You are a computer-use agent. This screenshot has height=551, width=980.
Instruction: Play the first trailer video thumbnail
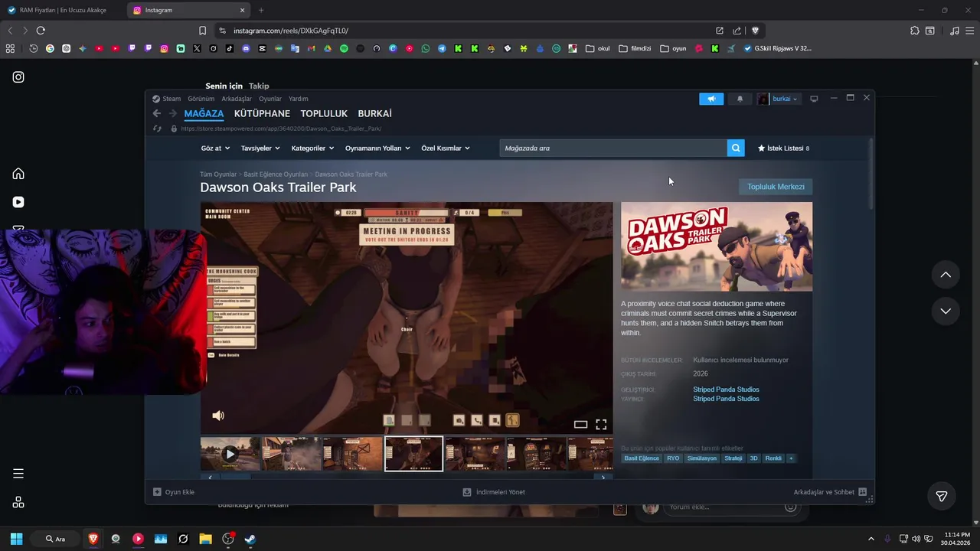coord(230,454)
